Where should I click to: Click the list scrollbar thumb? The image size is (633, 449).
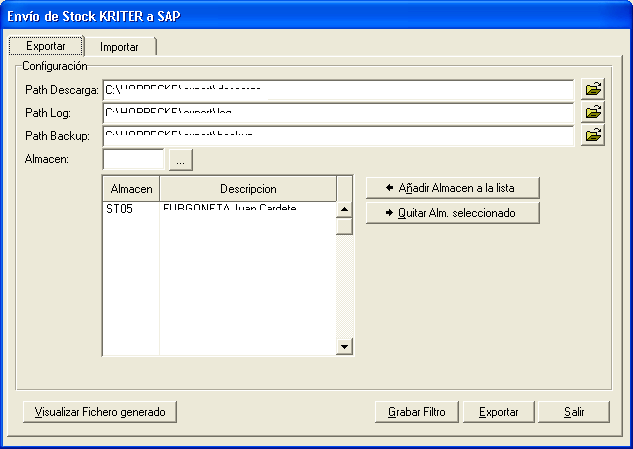tap(344, 226)
